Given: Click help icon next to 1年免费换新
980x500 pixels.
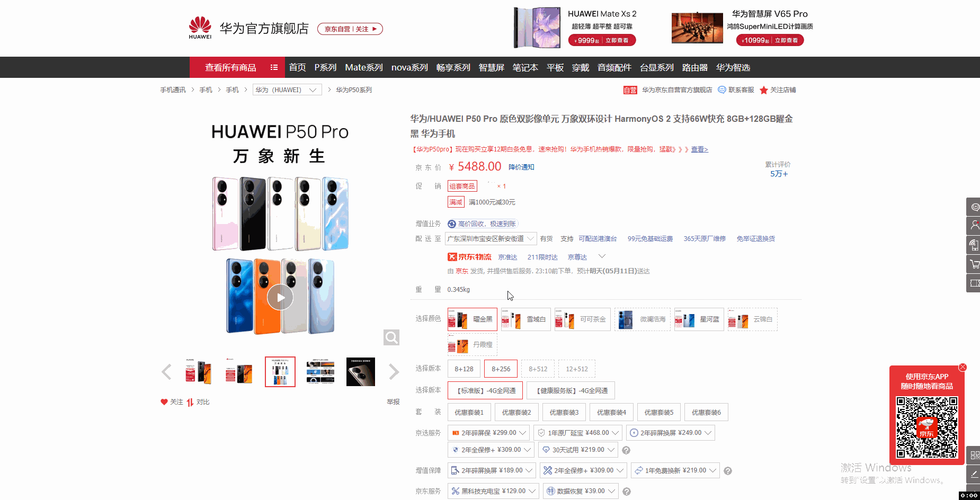Looking at the screenshot, I should pos(728,471).
